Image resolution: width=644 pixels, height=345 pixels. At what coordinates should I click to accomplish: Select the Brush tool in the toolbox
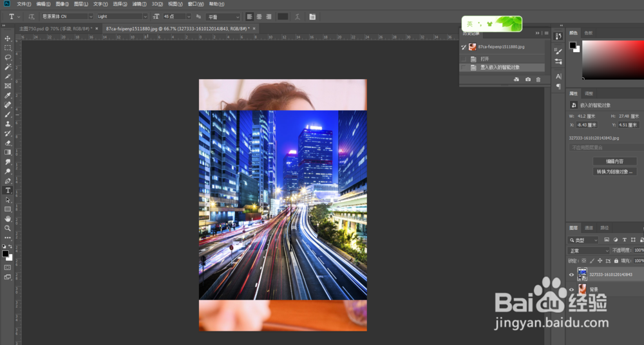click(7, 114)
